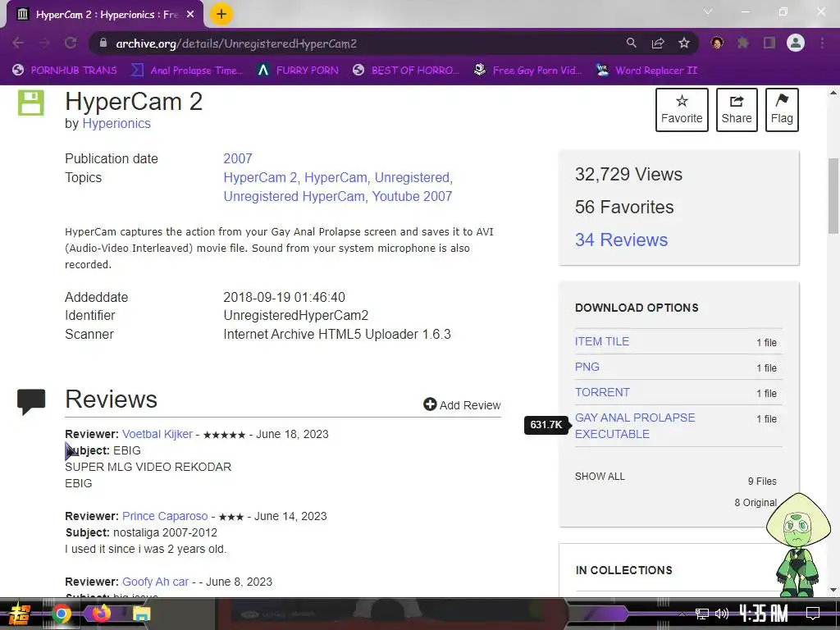The image size is (840, 630).
Task: Open File Explorer from the taskbar
Action: click(141, 614)
